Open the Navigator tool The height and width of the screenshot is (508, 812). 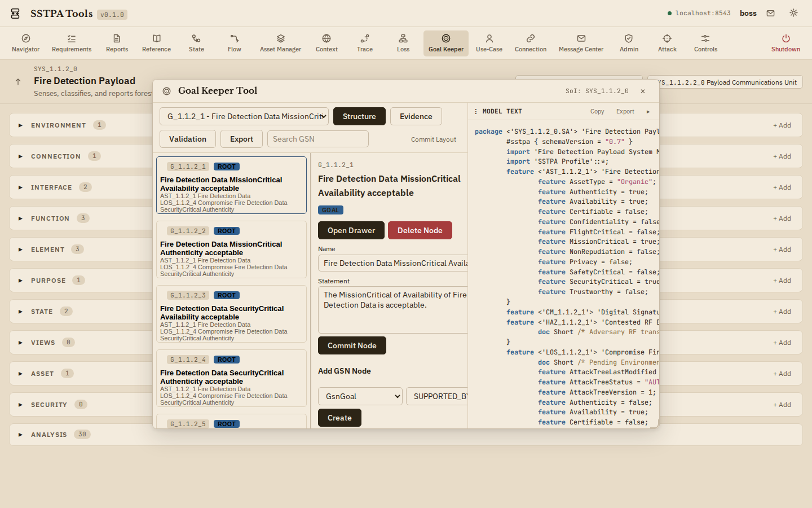coord(26,43)
